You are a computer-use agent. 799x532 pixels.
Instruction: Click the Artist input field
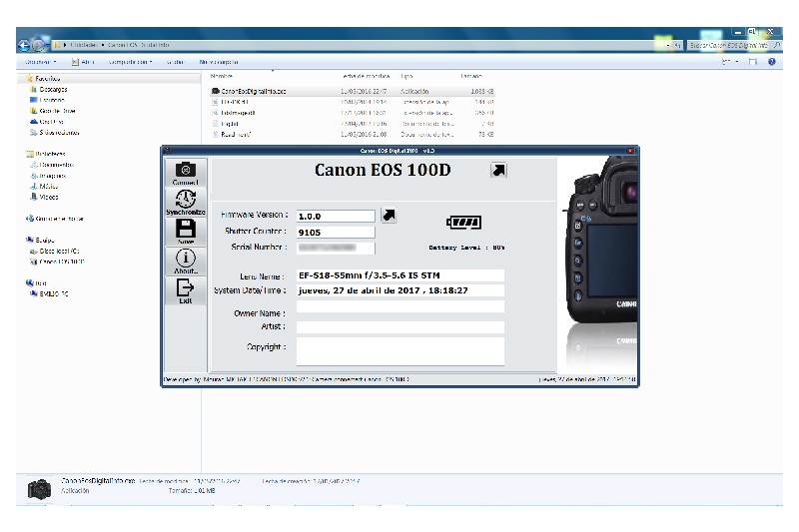click(400, 327)
